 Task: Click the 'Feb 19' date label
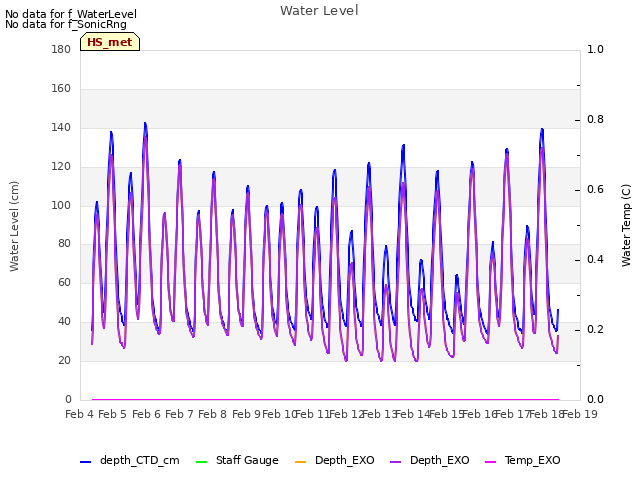[x=580, y=414]
